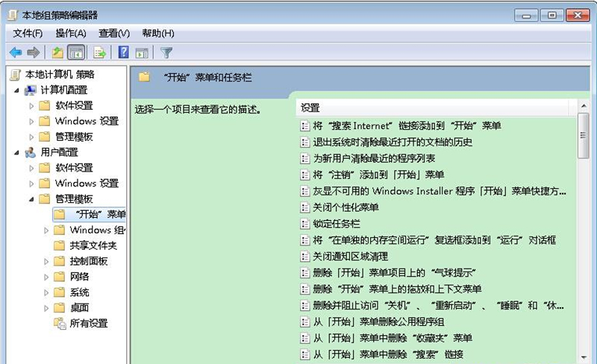Screen dimensions: 597x364
Task: Click the 设置 column header
Action: [x=432, y=107]
